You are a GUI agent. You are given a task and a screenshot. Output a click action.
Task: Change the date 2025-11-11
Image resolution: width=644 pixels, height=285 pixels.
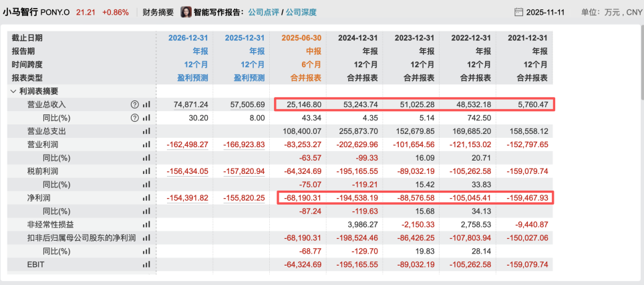(545, 12)
